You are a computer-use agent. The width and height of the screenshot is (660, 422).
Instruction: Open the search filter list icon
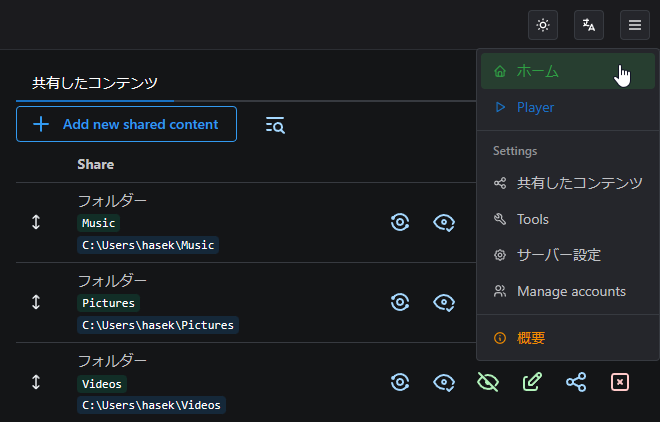coord(275,125)
